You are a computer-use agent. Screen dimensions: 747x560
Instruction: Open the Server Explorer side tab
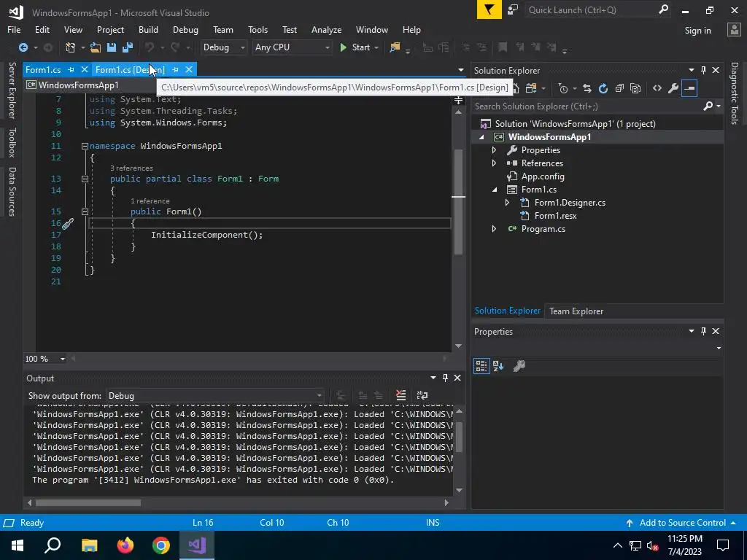click(12, 90)
